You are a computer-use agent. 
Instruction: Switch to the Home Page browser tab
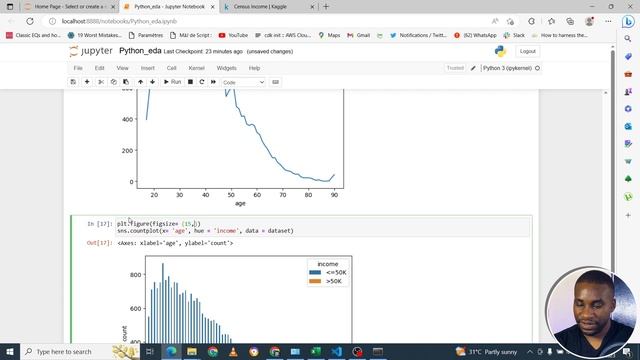(69, 7)
